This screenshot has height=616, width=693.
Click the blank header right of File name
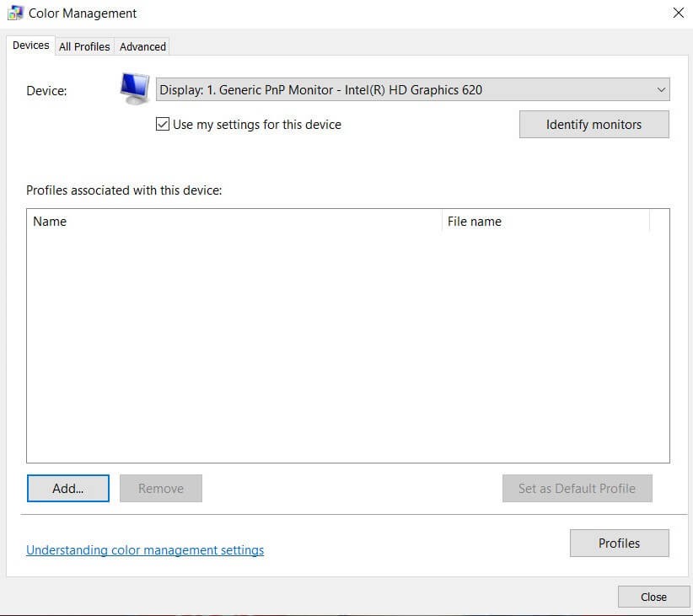(x=659, y=222)
